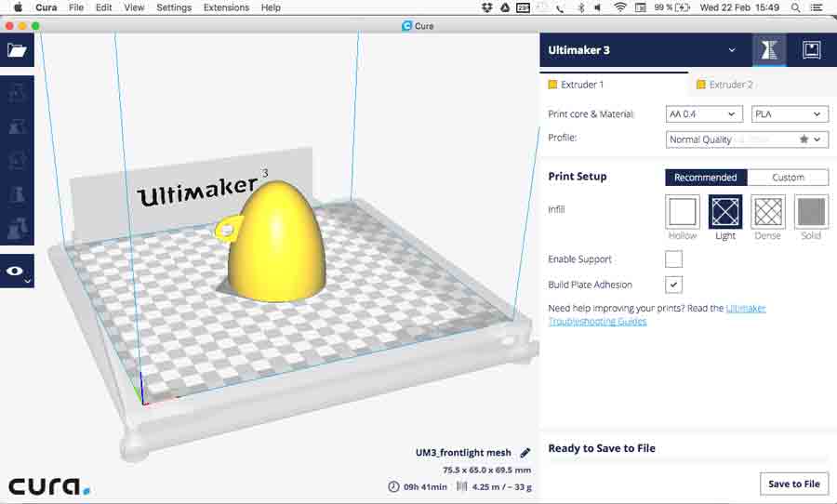837x504 pixels.
Task: Open the printer Monitor view icon
Action: point(811,50)
